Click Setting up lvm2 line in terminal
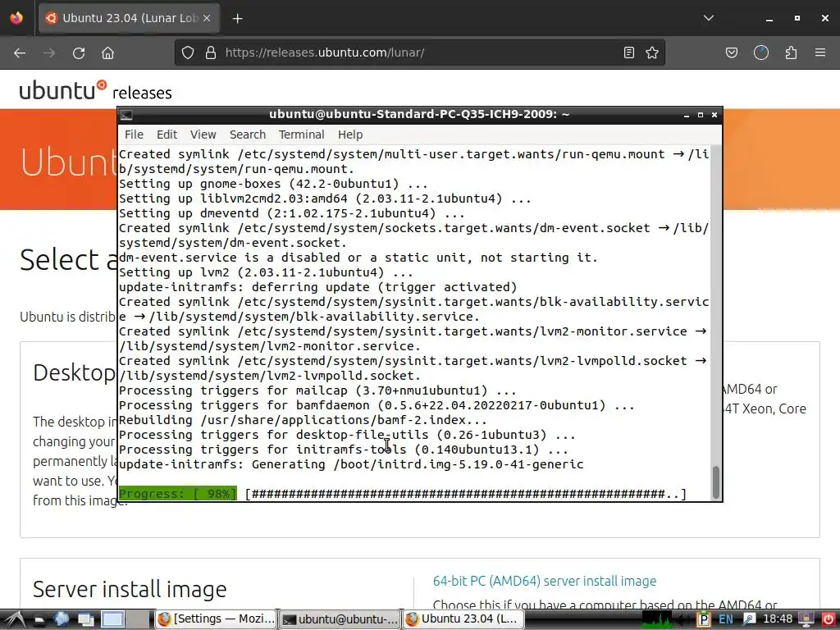Screen dimensions: 840x630 click(x=266, y=272)
